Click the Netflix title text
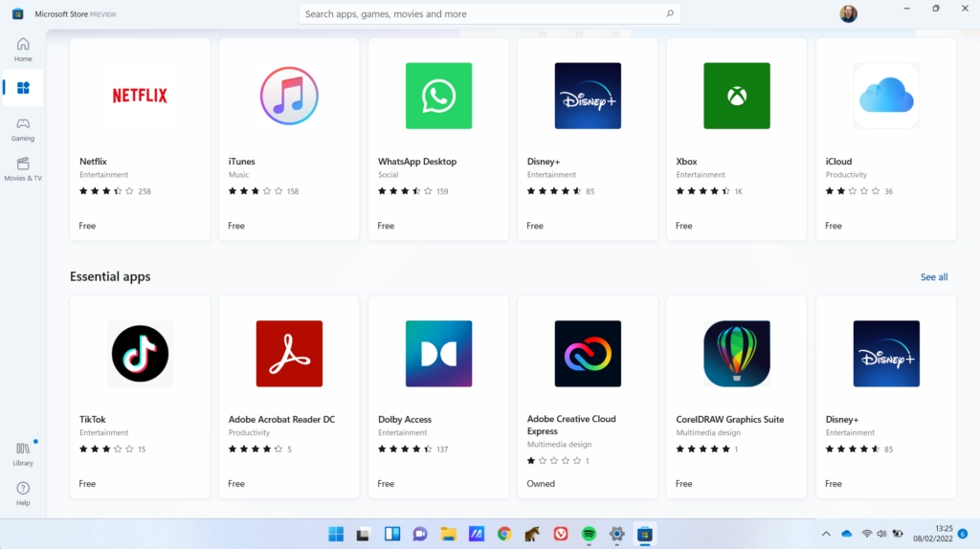The width and height of the screenshot is (980, 549). [x=93, y=161]
